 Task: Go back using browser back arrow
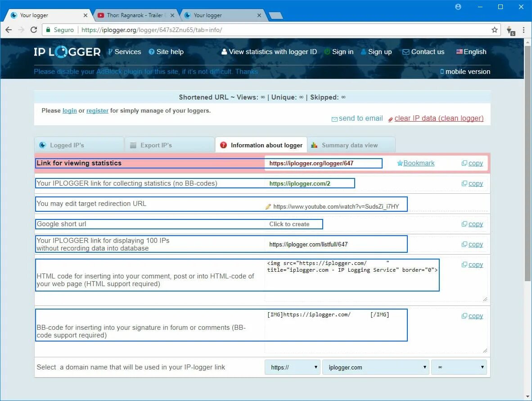(x=9, y=30)
